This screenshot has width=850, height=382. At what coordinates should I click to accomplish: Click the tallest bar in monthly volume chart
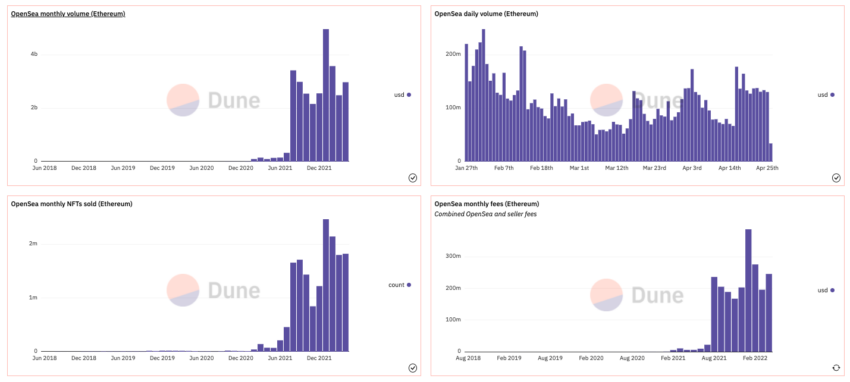tap(326, 95)
